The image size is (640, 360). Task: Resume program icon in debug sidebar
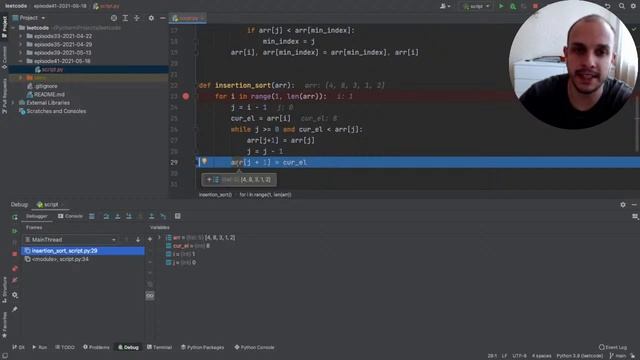coord(15,231)
